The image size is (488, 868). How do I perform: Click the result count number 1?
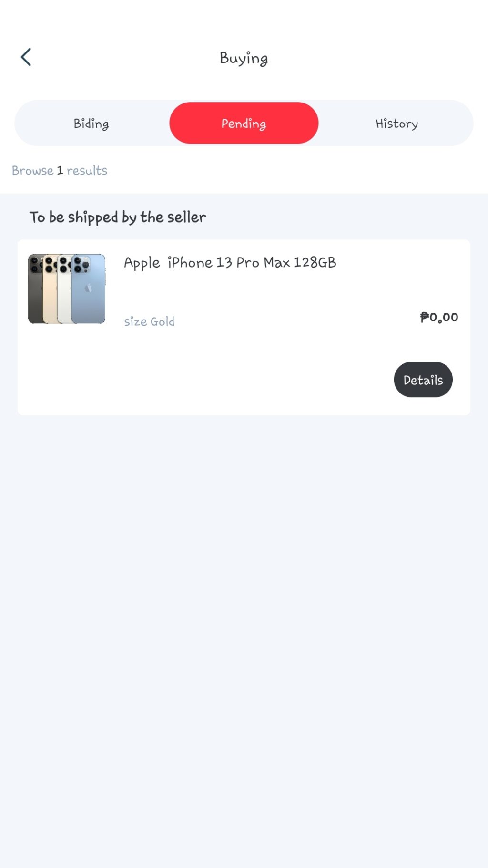point(60,170)
